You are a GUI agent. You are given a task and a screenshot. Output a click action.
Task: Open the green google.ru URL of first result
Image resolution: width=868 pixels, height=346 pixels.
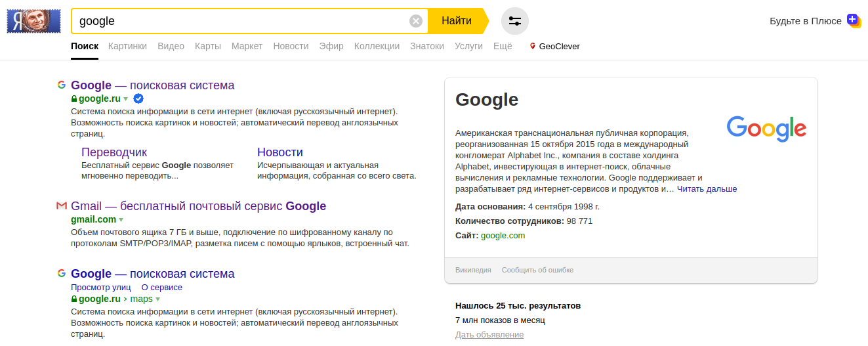click(99, 99)
